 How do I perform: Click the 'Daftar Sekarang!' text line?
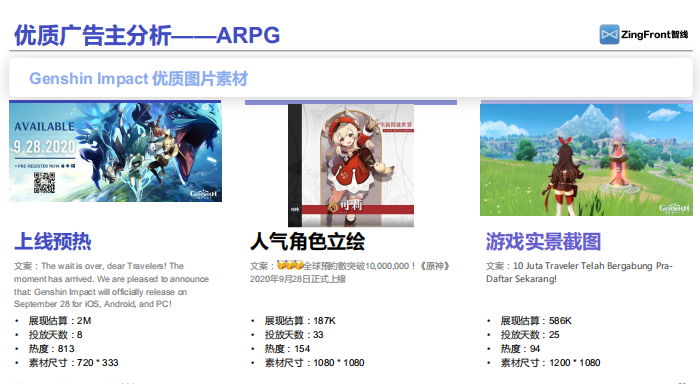[521, 279]
